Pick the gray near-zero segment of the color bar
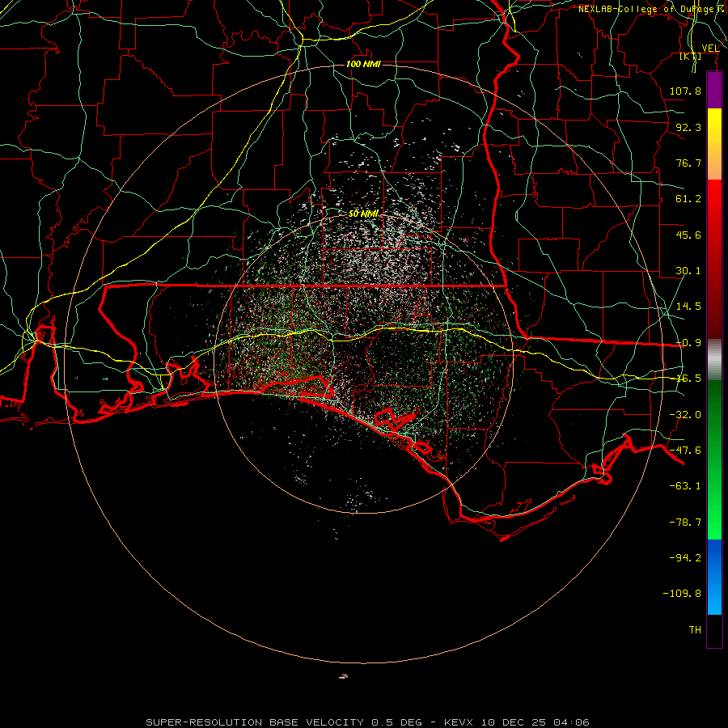The width and height of the screenshot is (728, 728). coord(714,360)
